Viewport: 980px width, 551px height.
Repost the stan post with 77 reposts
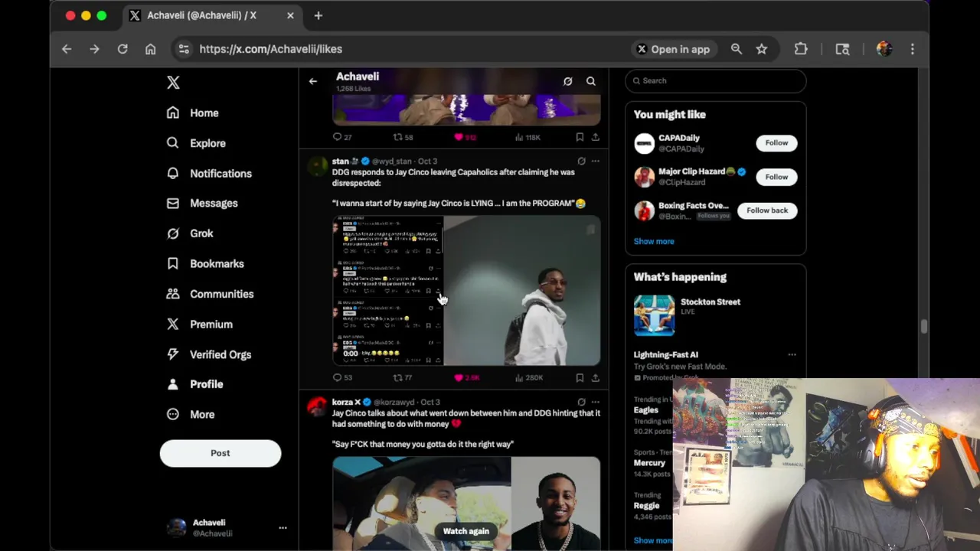coord(403,377)
